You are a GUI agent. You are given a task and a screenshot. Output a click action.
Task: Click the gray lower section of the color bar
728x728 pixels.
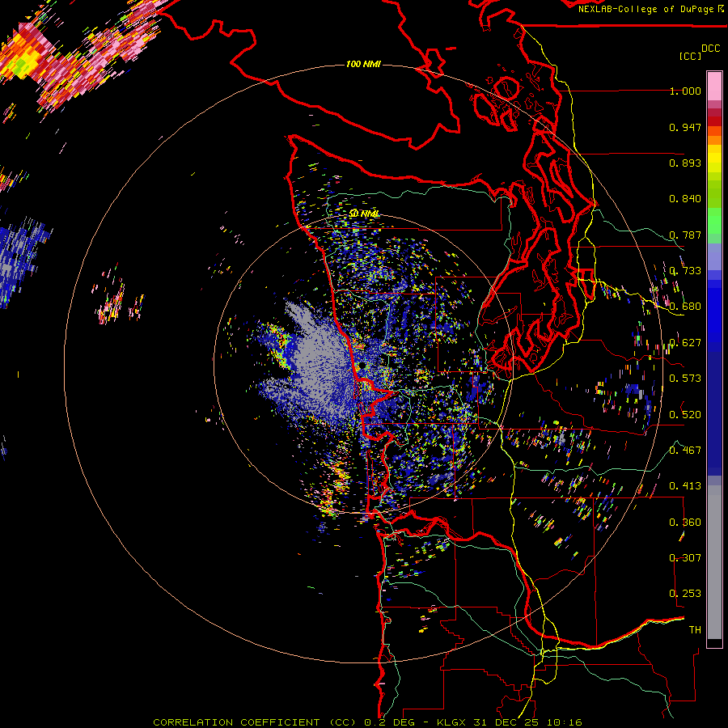click(714, 562)
